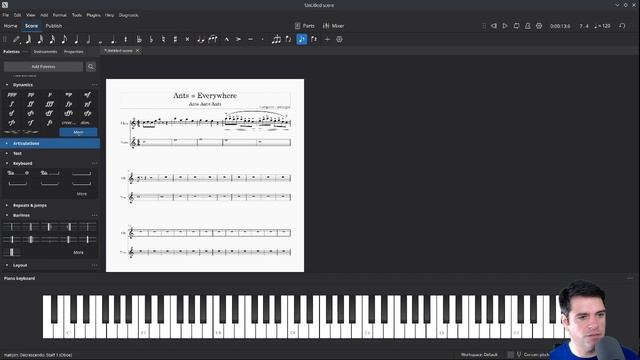Add tenuto articulation from toolbar
640x360 pixels.
251,40
